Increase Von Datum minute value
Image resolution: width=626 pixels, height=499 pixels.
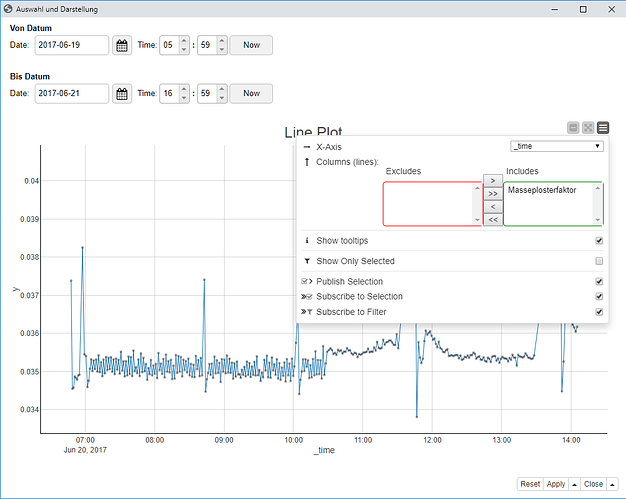coord(222,41)
